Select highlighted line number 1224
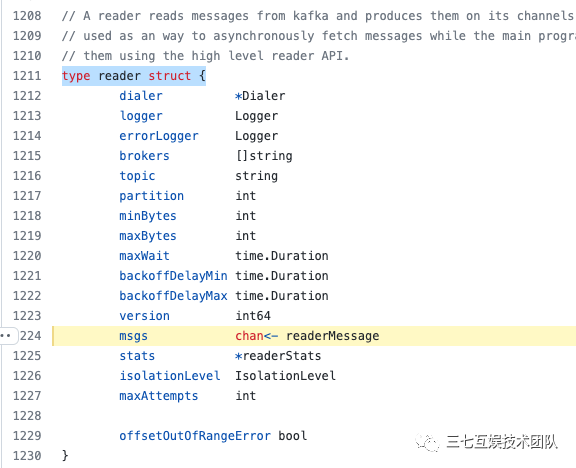The height and width of the screenshot is (468, 576). tap(30, 336)
